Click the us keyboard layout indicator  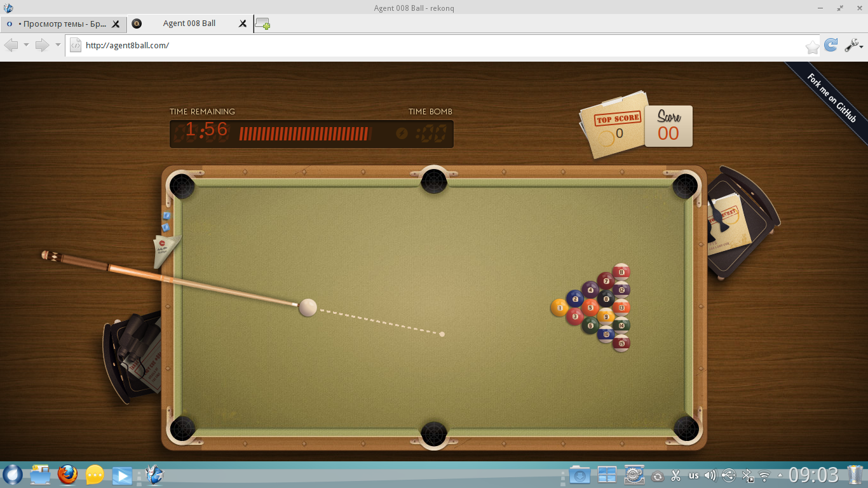[693, 475]
